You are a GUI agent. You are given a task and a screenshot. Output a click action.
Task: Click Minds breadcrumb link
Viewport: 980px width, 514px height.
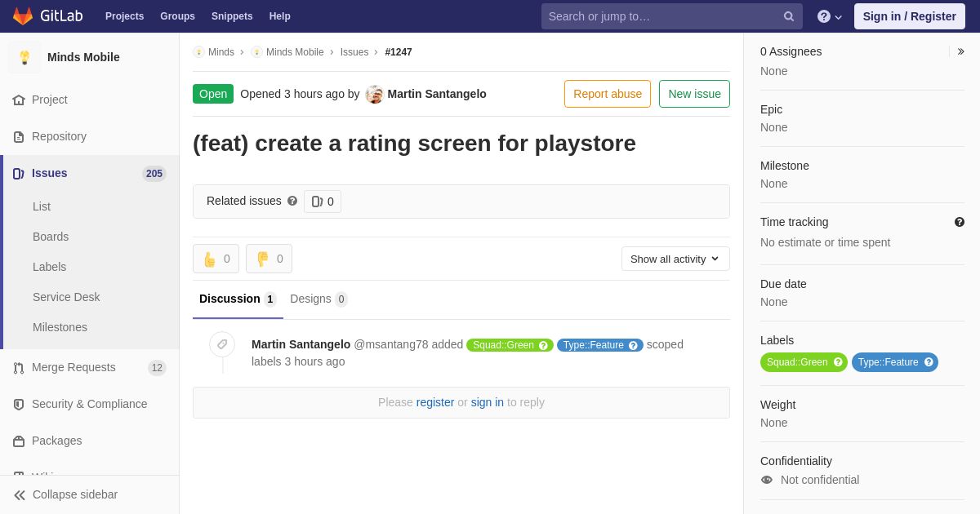221,52
